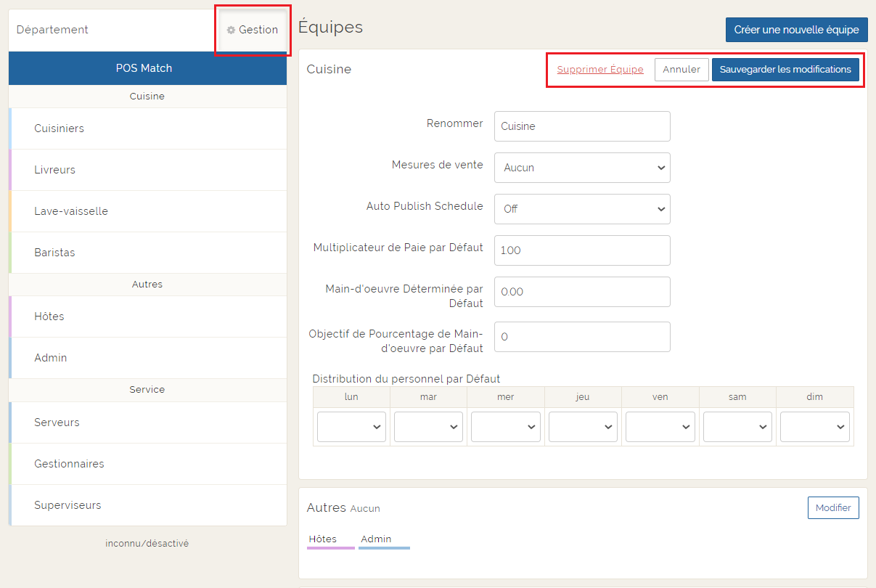This screenshot has height=588, width=876.
Task: Create a new team with Créer une nouvelle équipe
Action: click(x=796, y=30)
